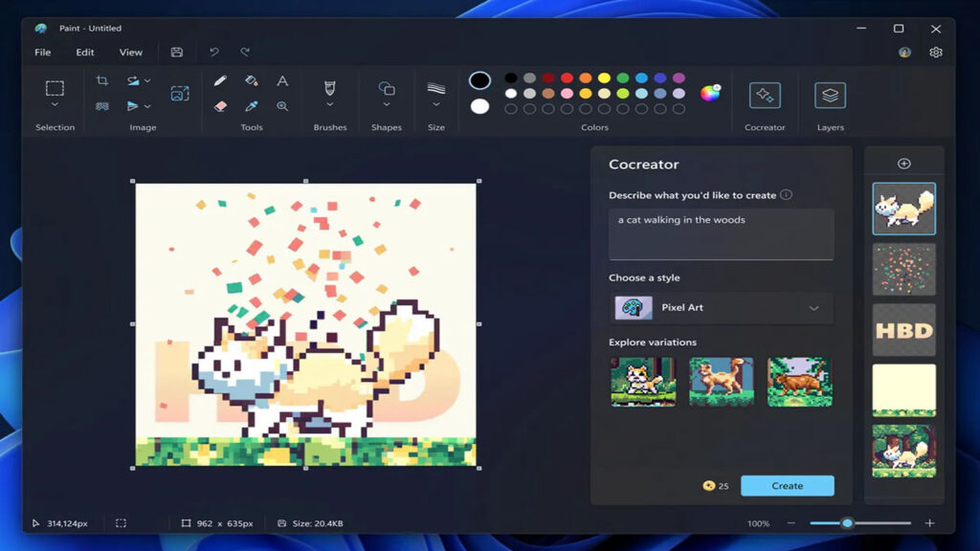Select the Eraser tool
This screenshot has height=551, width=980.
coord(220,105)
